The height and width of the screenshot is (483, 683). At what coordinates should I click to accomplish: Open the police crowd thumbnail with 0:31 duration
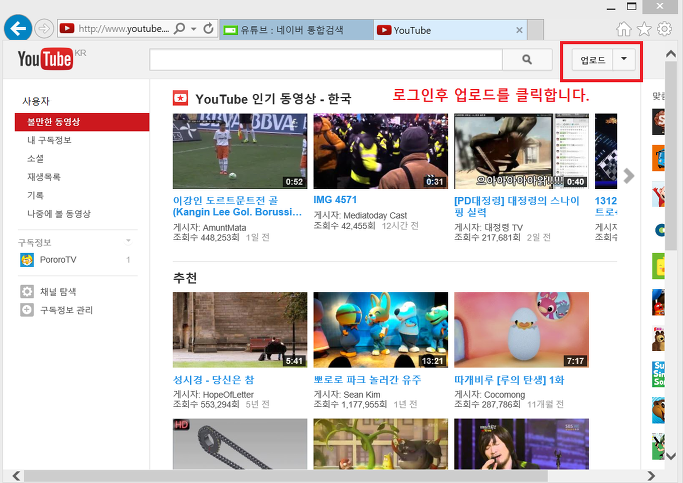381,151
